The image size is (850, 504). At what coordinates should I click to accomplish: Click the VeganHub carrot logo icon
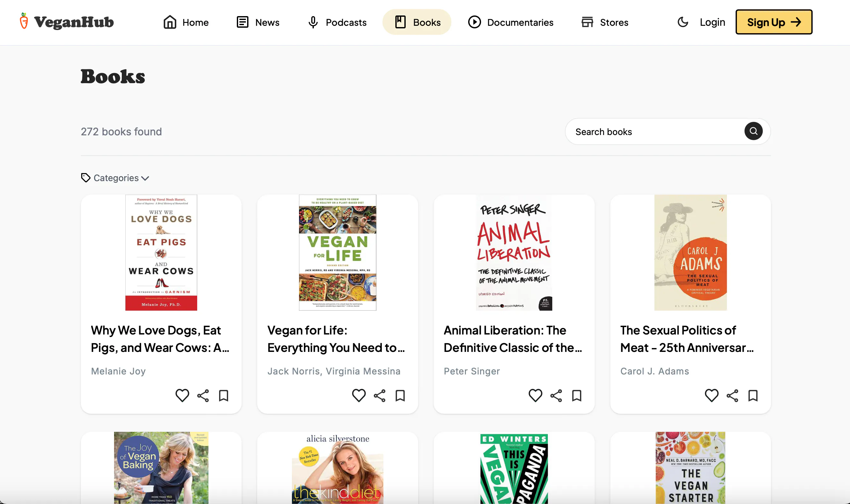[24, 21]
